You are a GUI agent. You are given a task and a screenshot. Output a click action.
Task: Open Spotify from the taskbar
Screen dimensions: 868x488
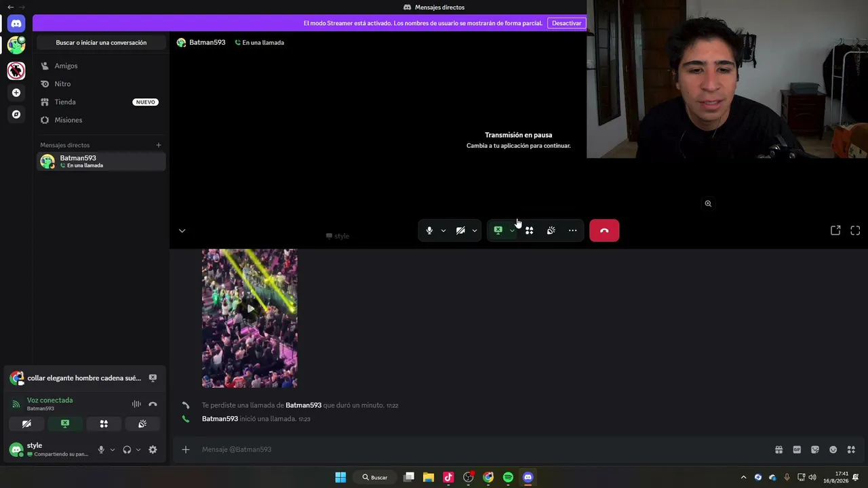tap(508, 477)
